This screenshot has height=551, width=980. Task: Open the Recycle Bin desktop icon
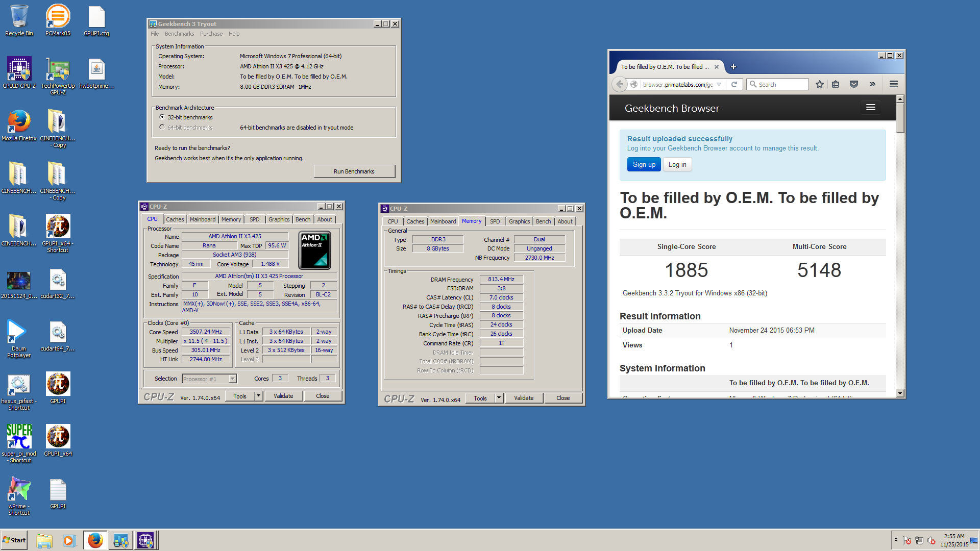19,20
